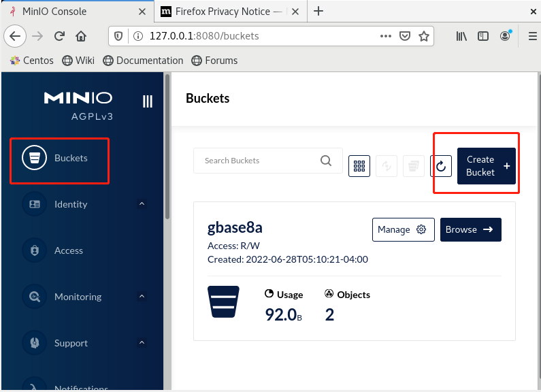Create a new bucket
This screenshot has height=392, width=541.
[x=487, y=166]
